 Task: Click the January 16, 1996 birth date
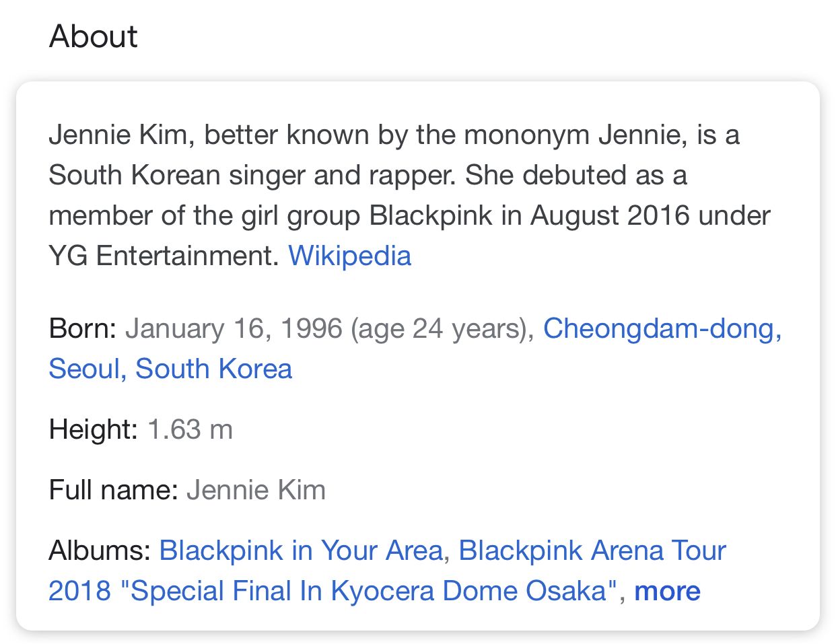pos(234,328)
